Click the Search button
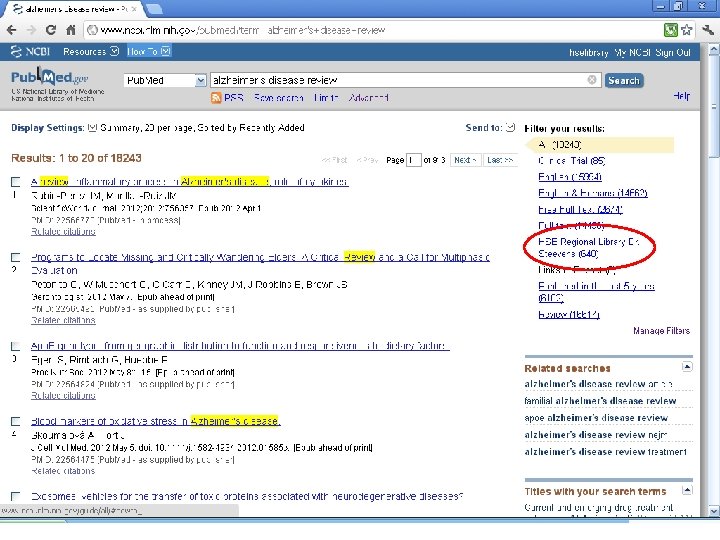720x540 pixels. coord(624,80)
